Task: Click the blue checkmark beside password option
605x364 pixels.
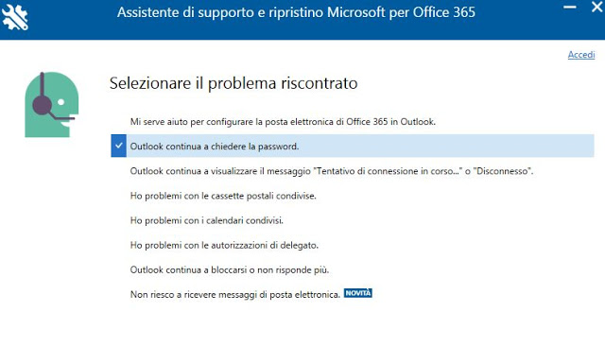Action: click(x=119, y=146)
